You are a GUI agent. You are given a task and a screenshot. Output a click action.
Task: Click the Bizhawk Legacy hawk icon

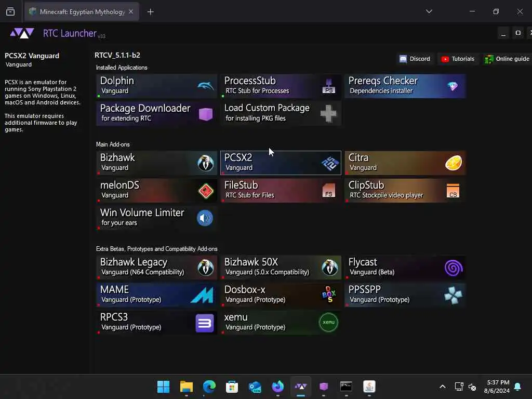point(206,268)
